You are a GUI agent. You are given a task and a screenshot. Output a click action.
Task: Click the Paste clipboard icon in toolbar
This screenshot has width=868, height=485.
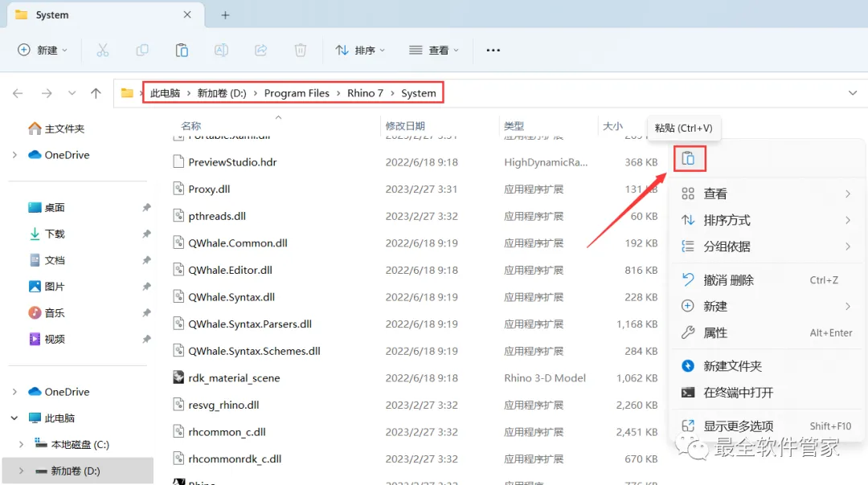[182, 51]
